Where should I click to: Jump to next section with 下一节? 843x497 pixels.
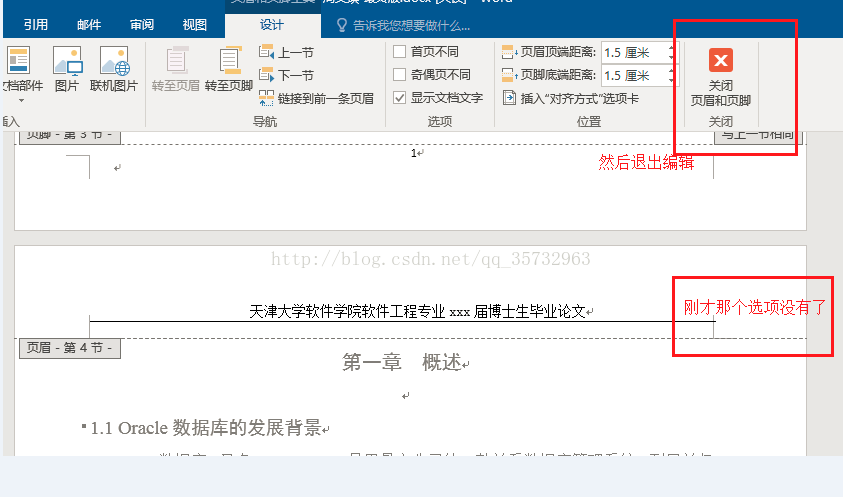(286, 75)
